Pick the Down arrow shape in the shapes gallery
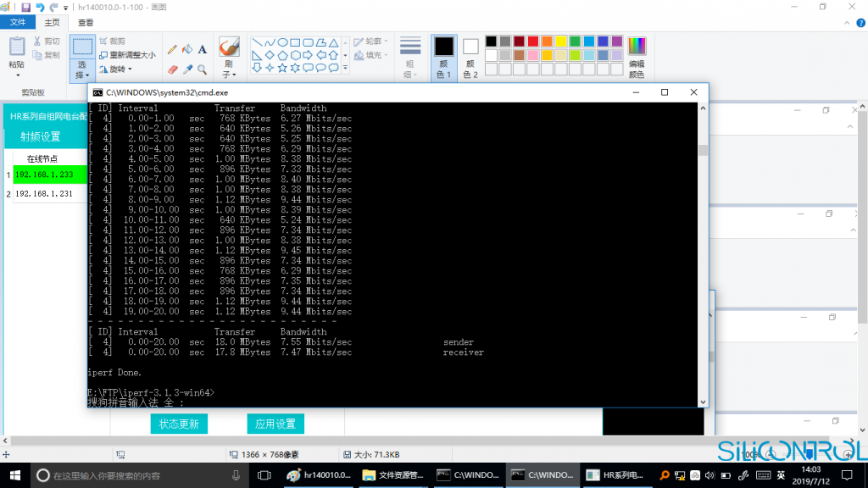The image size is (868, 488). (x=257, y=68)
